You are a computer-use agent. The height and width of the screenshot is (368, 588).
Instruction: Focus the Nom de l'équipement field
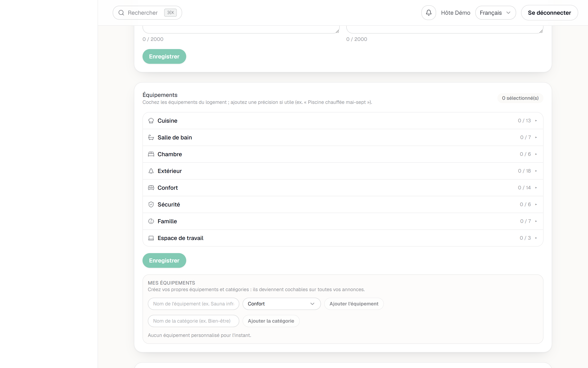[193, 304]
